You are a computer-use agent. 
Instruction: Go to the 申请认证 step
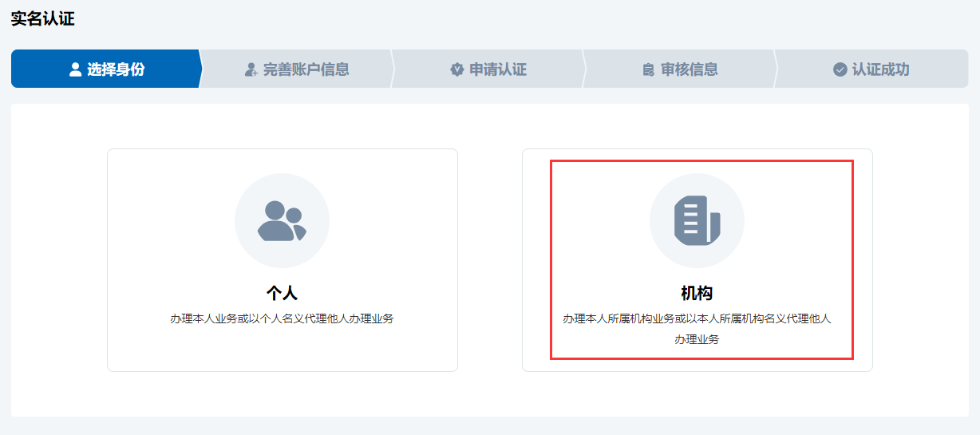(488, 69)
